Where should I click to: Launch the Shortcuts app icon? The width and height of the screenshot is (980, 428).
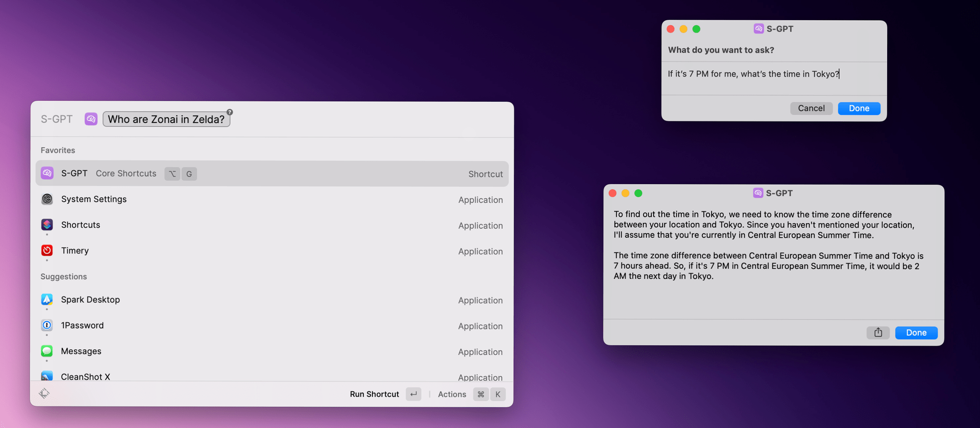(47, 224)
